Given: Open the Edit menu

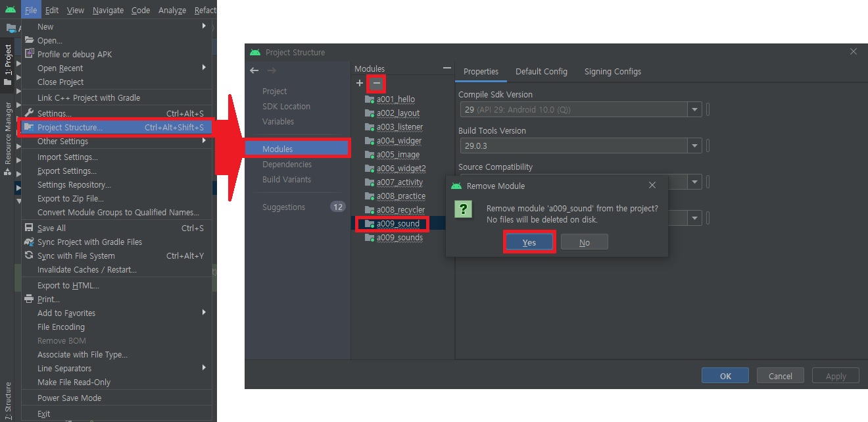Looking at the screenshot, I should [52, 10].
